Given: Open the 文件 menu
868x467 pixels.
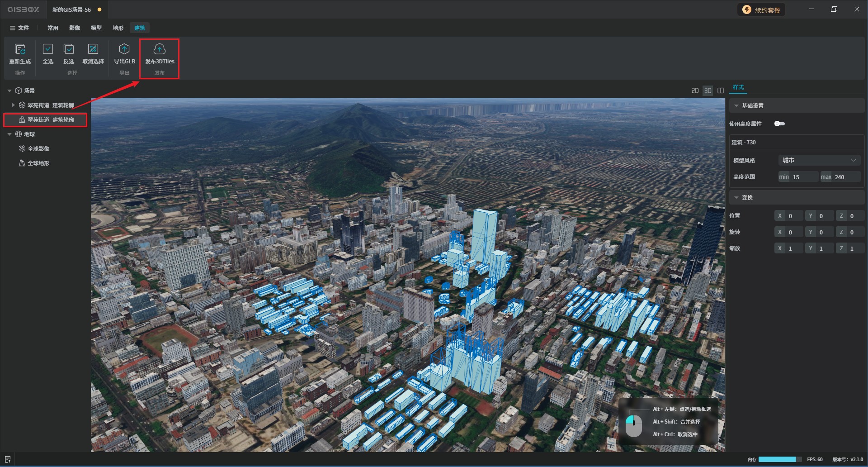Looking at the screenshot, I should (x=19, y=28).
